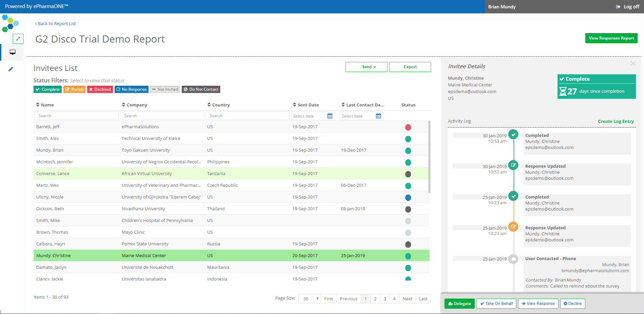Focus the Country search field
Viewport: 644px width, 314px height.
[x=247, y=116]
